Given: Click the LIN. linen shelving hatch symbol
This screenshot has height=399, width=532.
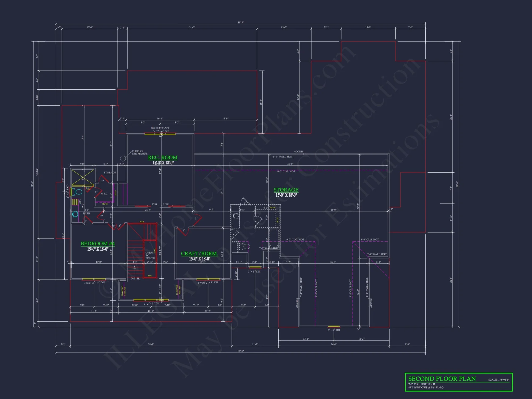Looking at the screenshot, I should [x=75, y=202].
